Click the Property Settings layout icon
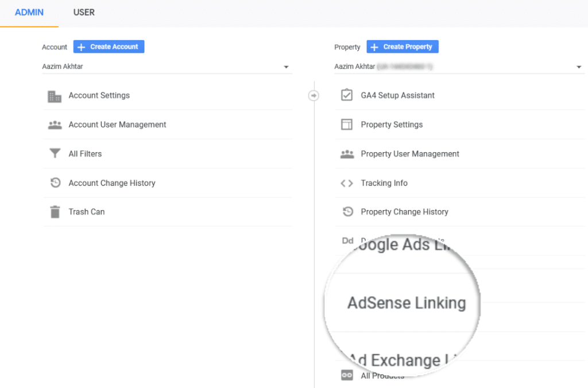 tap(347, 125)
